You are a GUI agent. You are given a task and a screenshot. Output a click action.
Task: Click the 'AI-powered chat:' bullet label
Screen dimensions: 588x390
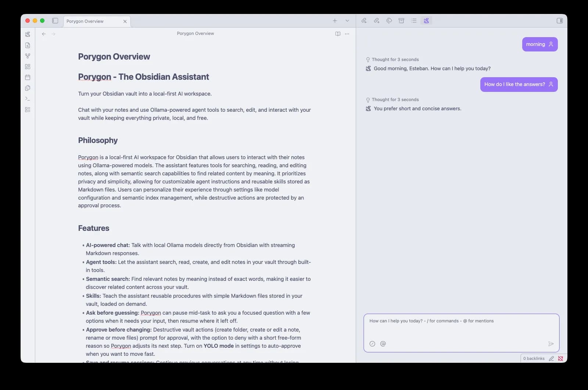pyautogui.click(x=108, y=245)
